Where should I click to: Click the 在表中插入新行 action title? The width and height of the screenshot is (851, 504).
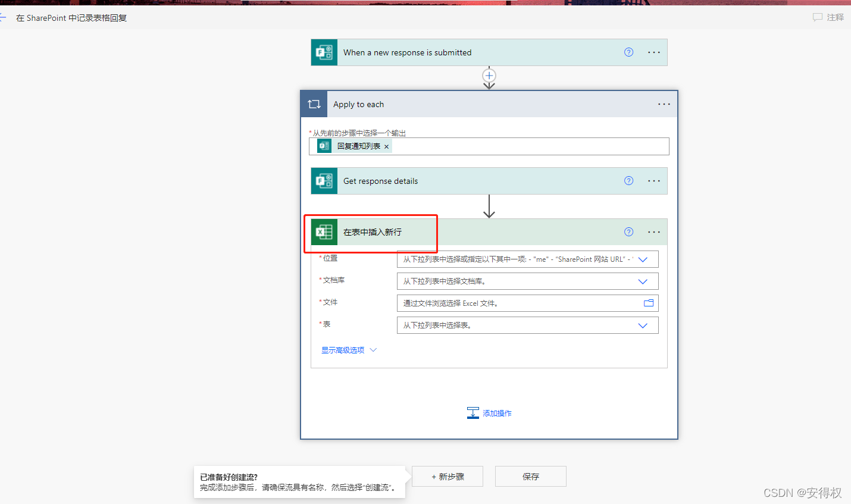tap(373, 232)
